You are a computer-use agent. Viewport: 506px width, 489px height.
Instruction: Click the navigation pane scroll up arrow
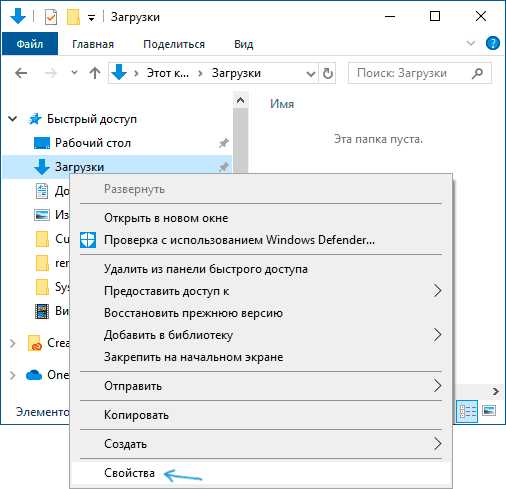(x=240, y=100)
